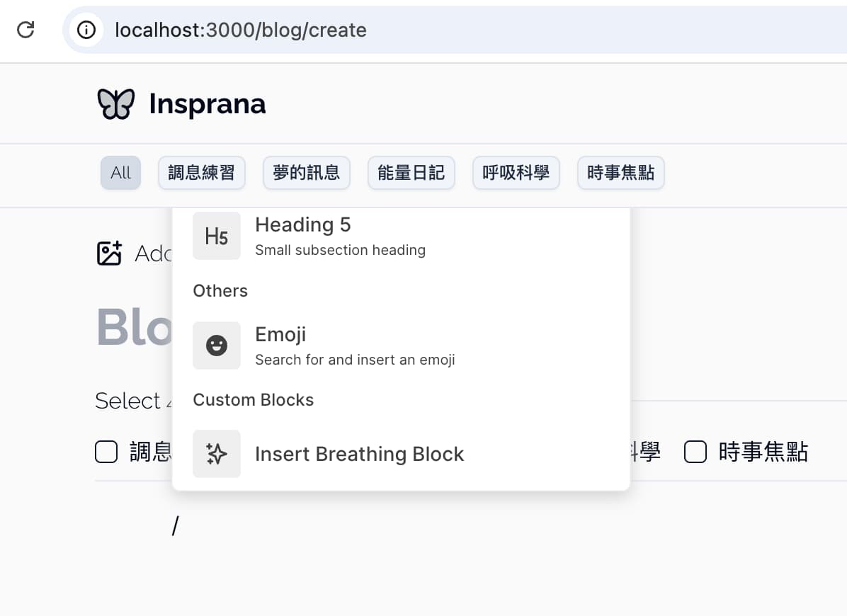
Task: Select the 調息練習 category filter
Action: coord(201,173)
